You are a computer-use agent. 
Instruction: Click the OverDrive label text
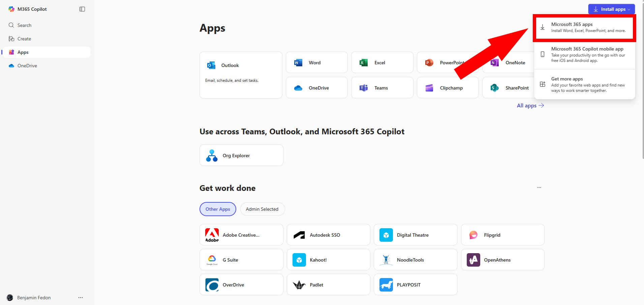tap(233, 285)
